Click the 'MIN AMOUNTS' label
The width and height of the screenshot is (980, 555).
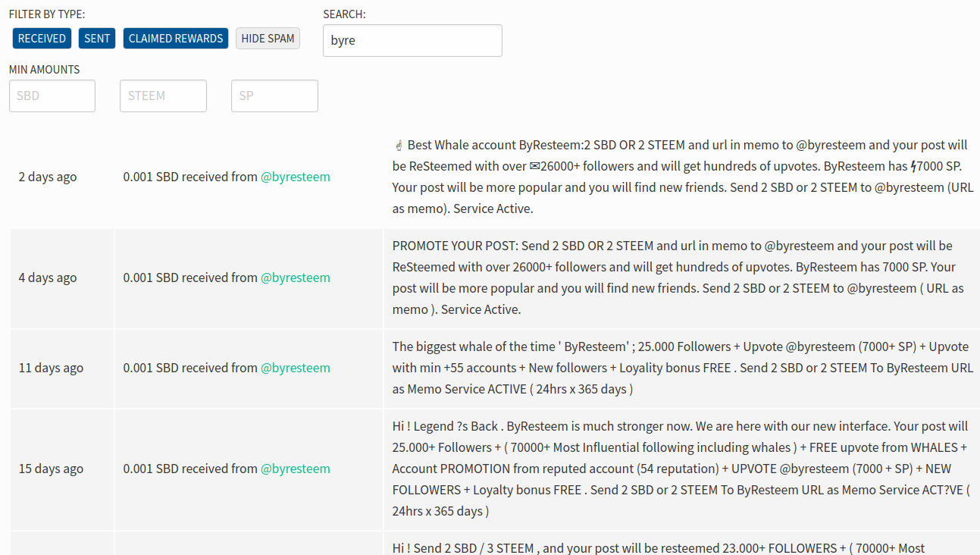pos(44,69)
